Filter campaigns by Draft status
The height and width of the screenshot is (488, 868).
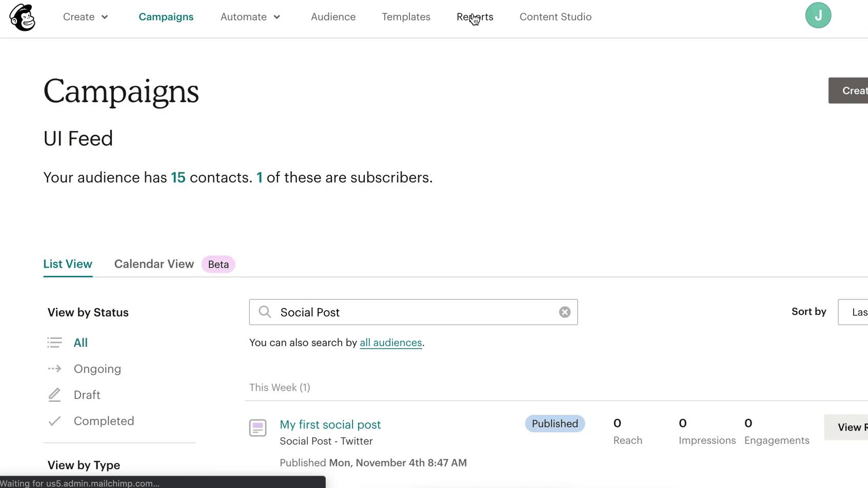pos(87,395)
